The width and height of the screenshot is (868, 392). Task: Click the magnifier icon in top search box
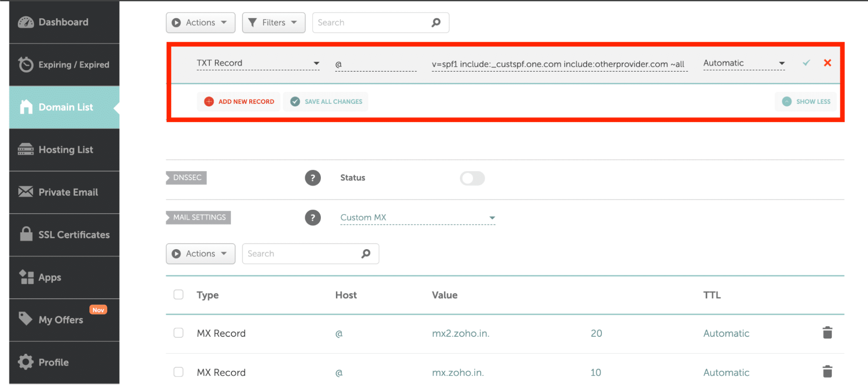(x=436, y=23)
